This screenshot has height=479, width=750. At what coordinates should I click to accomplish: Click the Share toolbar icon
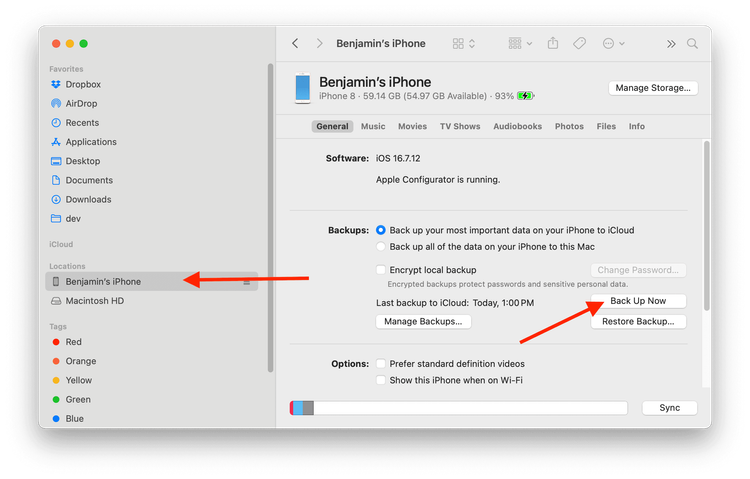pos(552,43)
